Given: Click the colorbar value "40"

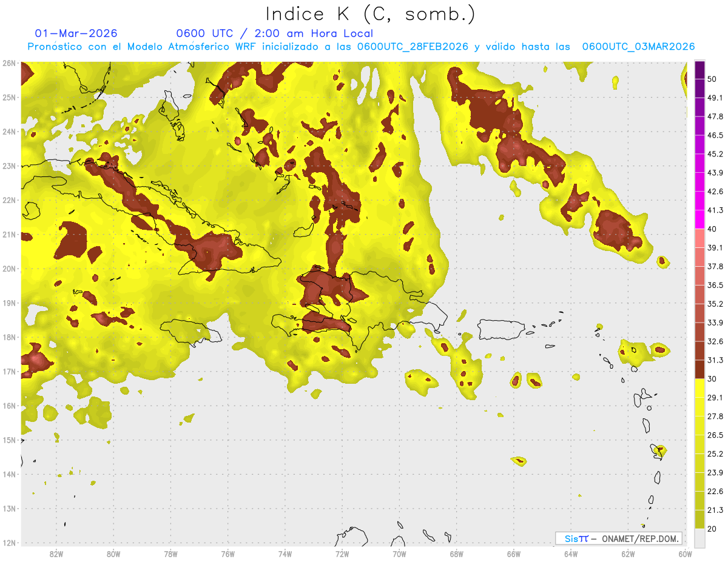Looking at the screenshot, I should [x=713, y=229].
